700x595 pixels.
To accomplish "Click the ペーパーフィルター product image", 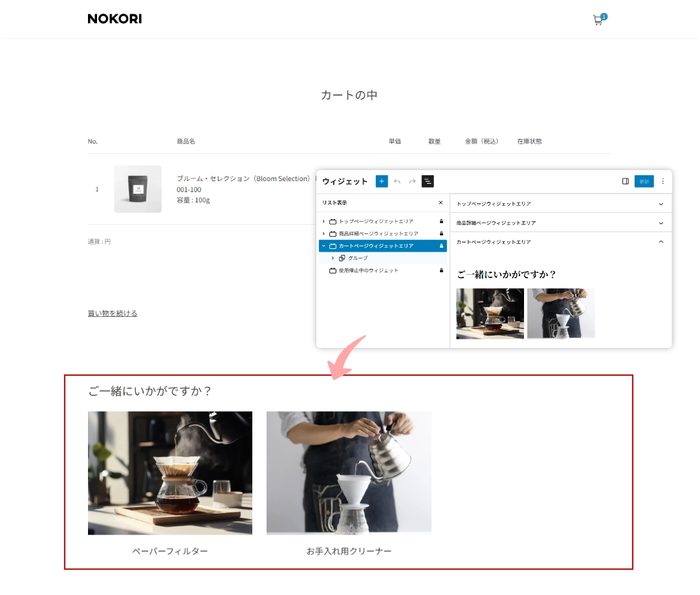I will coord(170,473).
